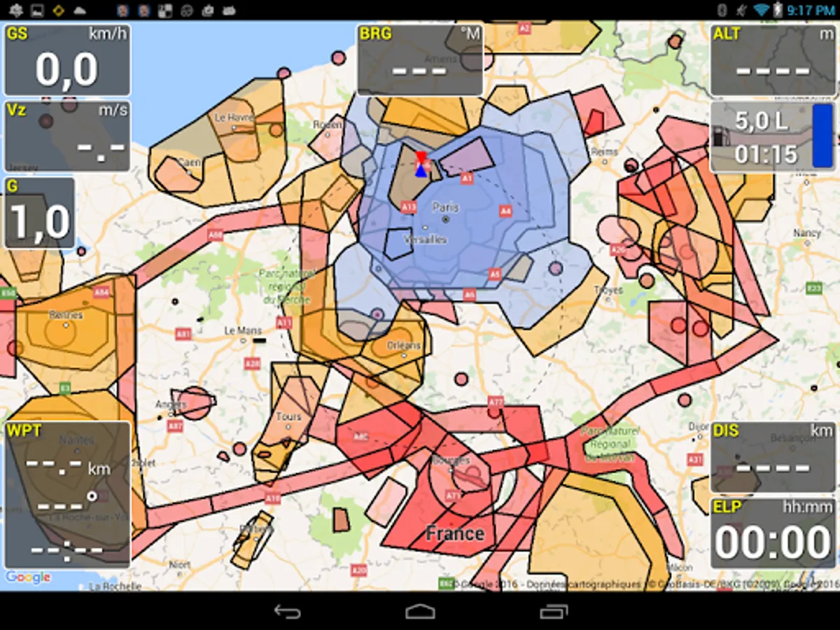The height and width of the screenshot is (630, 840).
Task: Tap the Niort city label
Action: [x=179, y=564]
